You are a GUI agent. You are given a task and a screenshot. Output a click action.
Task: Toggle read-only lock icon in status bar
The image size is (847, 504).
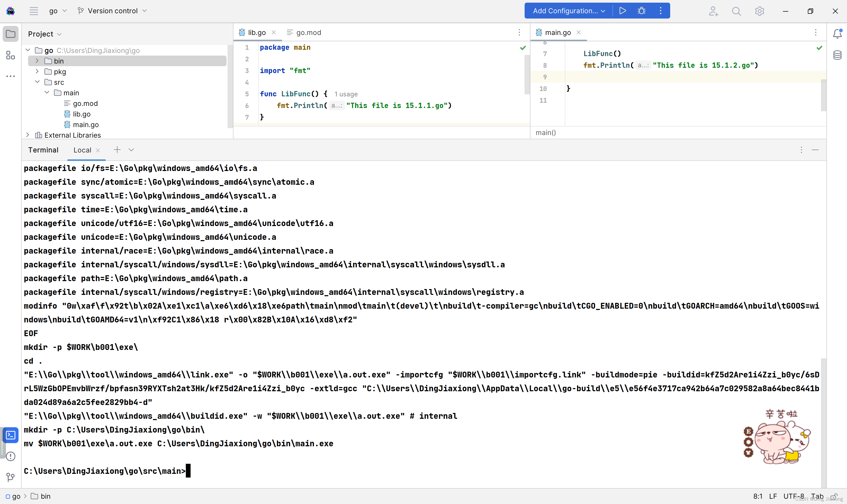834,497
